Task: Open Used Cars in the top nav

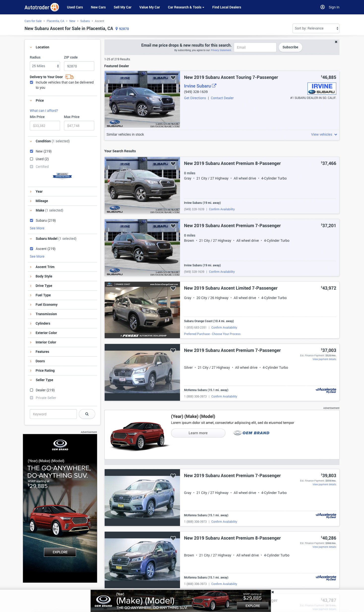Action: click(75, 7)
